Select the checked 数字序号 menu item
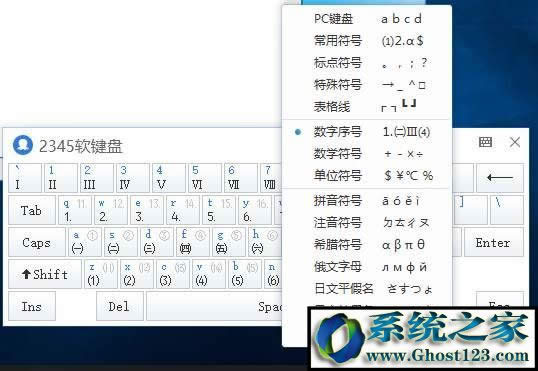Viewport: 538px width, 371px height. (x=366, y=132)
